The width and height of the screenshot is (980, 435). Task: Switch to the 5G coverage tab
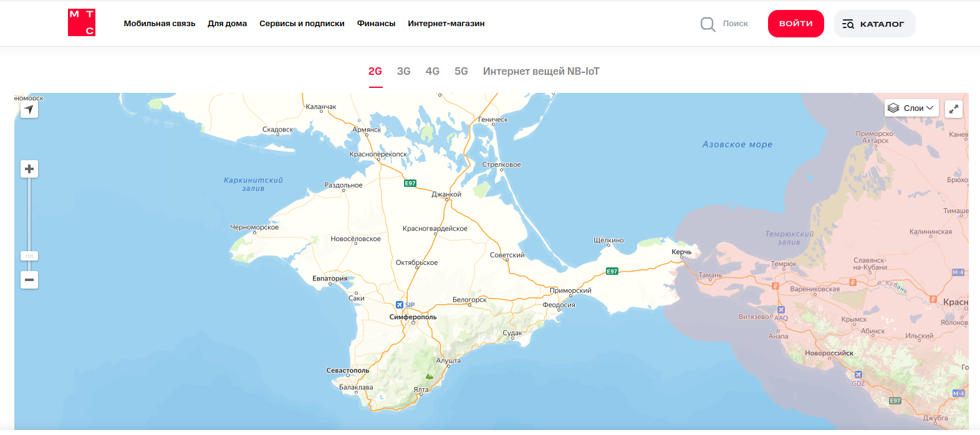pyautogui.click(x=461, y=71)
